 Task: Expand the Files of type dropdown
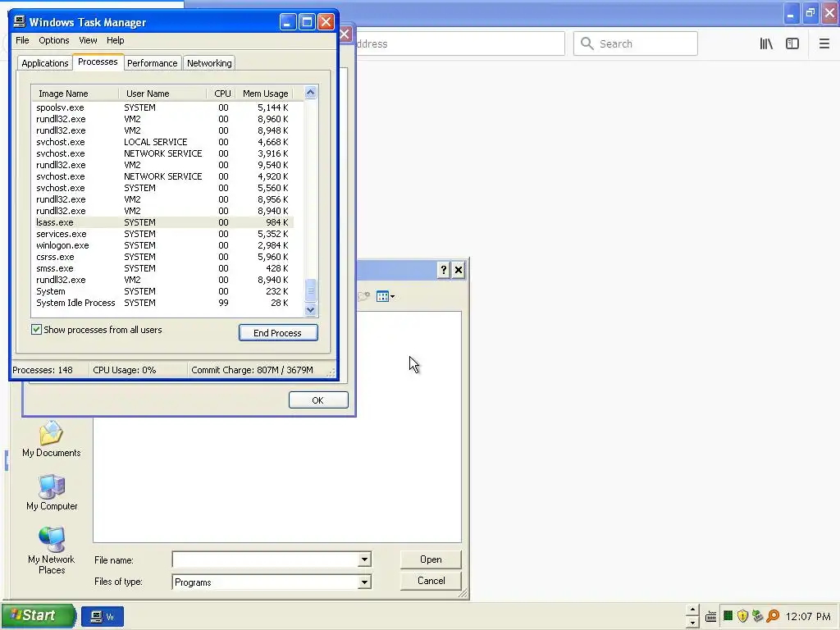[x=364, y=582]
